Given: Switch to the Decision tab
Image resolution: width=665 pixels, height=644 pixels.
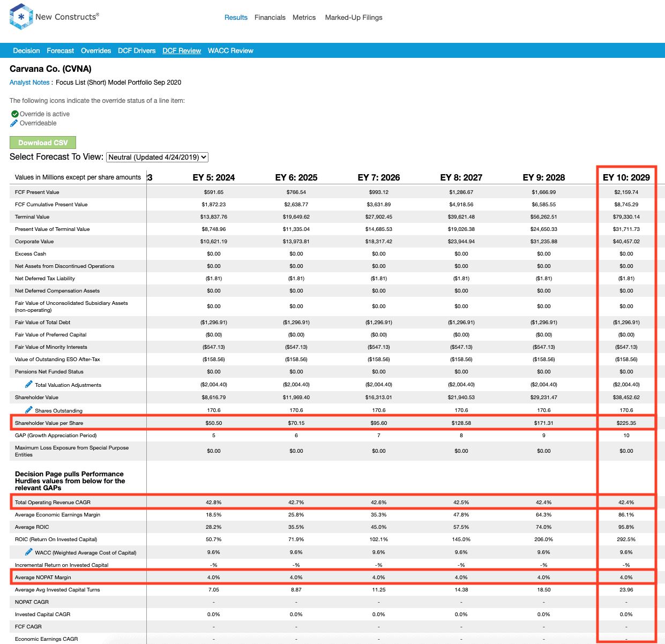Looking at the screenshot, I should 26,51.
